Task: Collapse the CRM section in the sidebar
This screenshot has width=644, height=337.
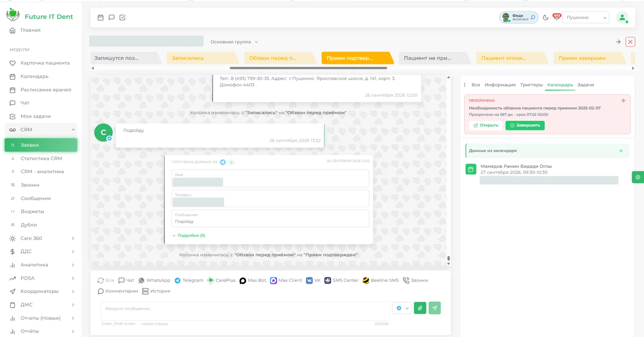Action: pyautogui.click(x=41, y=130)
